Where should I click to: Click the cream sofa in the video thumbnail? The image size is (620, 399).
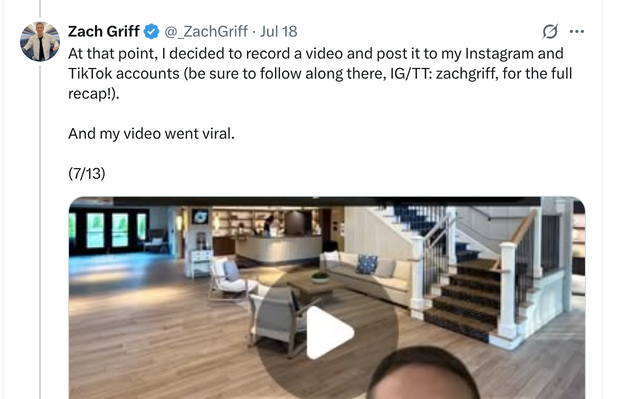click(366, 277)
